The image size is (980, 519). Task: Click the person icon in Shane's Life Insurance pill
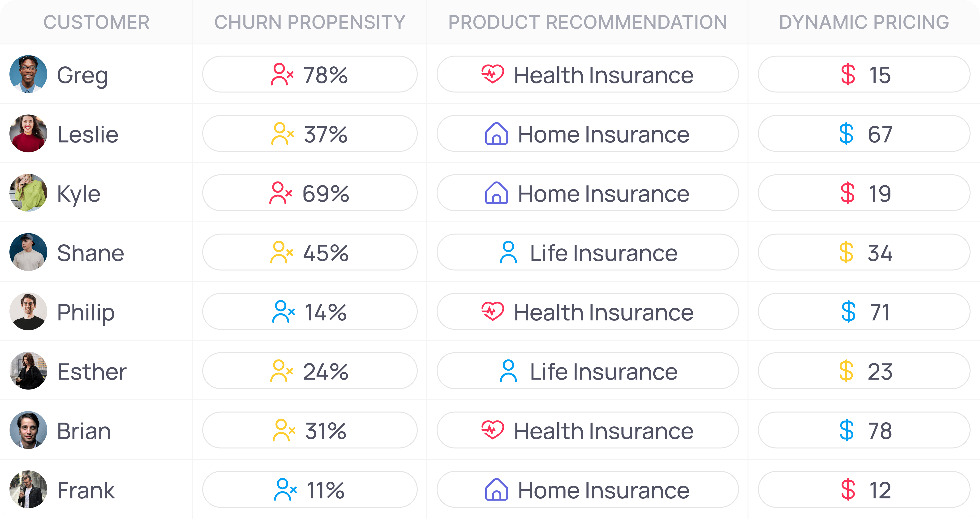tap(508, 253)
